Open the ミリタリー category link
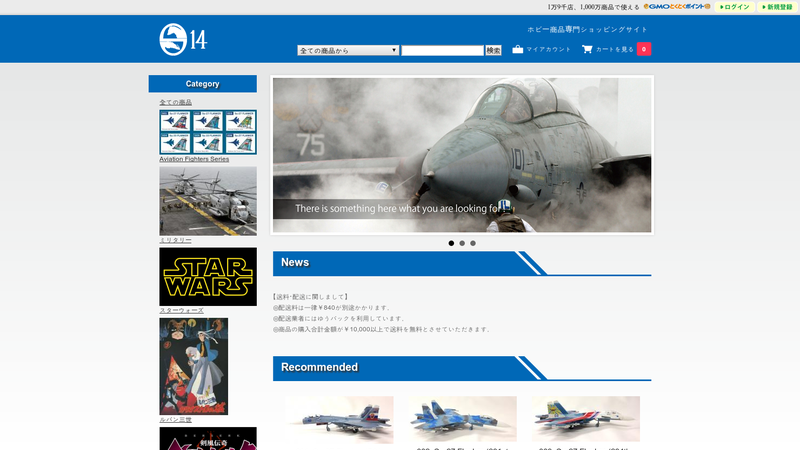This screenshot has width=800, height=450. 176,240
